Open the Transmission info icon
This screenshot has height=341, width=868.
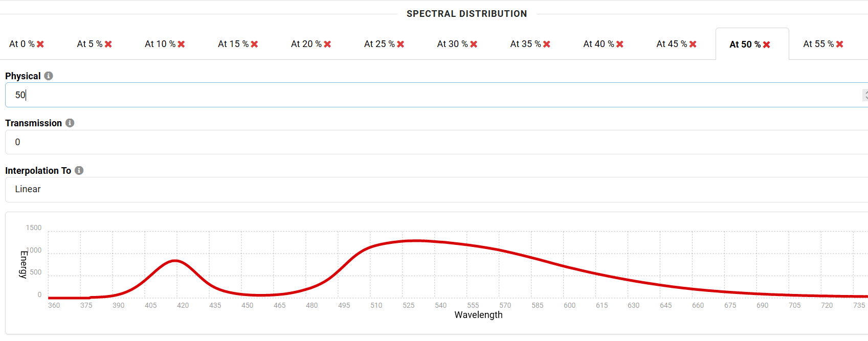(x=70, y=123)
